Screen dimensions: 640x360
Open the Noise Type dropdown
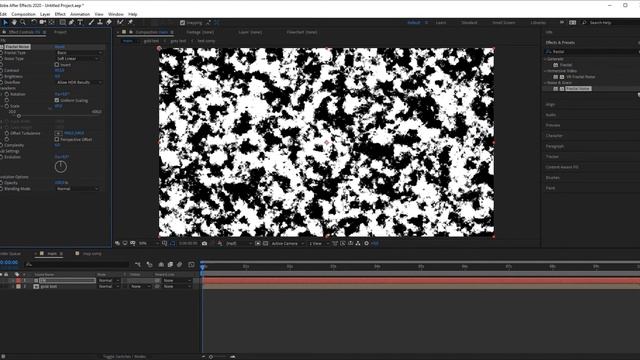click(78, 59)
